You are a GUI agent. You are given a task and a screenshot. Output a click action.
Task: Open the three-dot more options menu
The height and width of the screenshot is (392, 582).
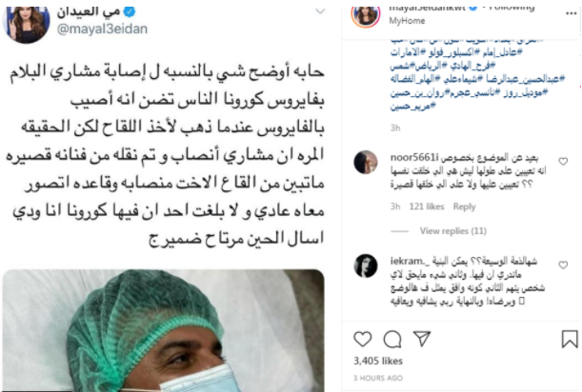[x=571, y=13]
